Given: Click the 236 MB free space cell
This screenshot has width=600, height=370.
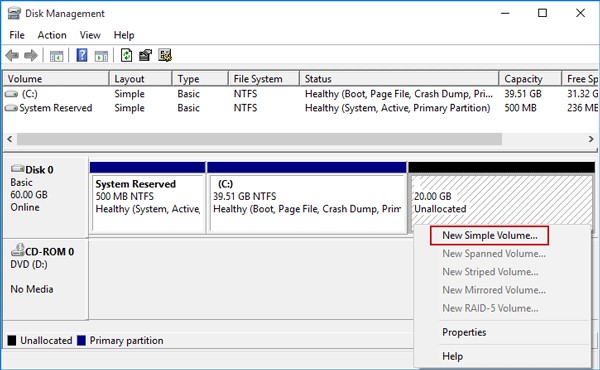Looking at the screenshot, I should pos(582,108).
